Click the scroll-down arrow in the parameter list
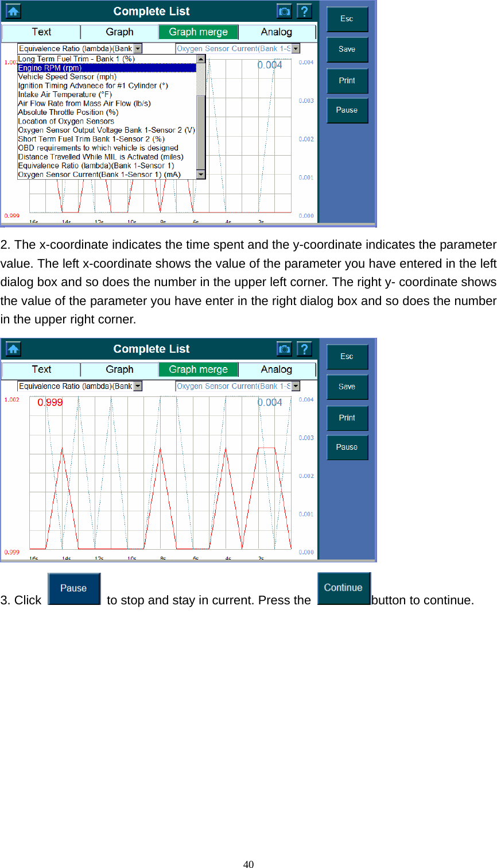This screenshot has width=497, height=868. point(201,175)
